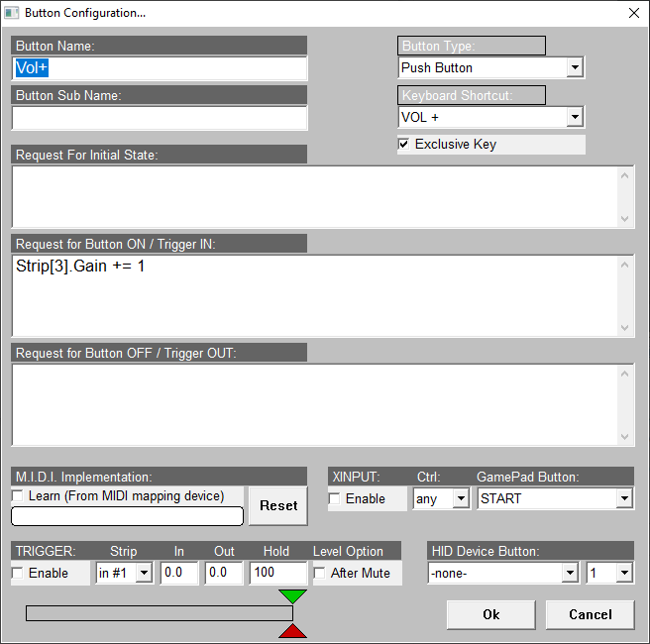
Task: Click the trigger level meter bar
Action: tap(160, 613)
